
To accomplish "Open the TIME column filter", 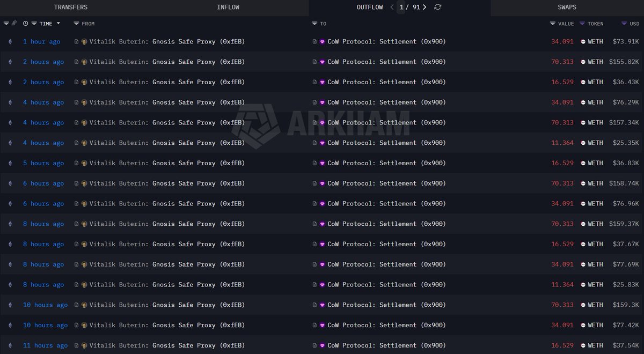I will point(34,24).
